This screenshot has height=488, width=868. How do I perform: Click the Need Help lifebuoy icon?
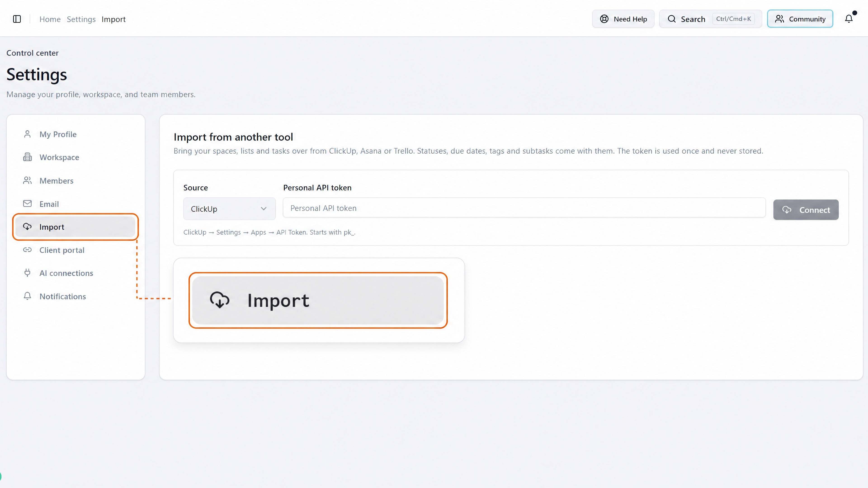[604, 19]
